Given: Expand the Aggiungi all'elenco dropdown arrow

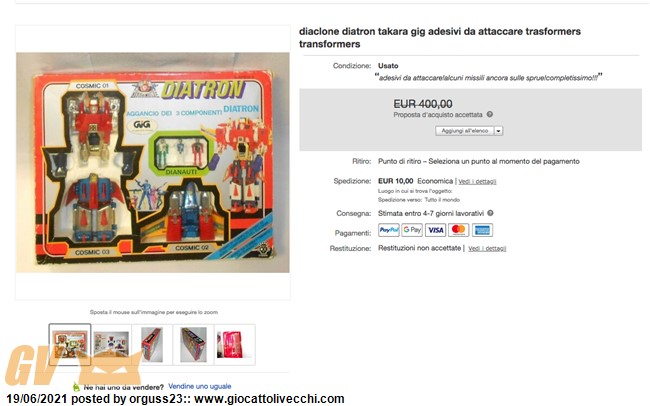Looking at the screenshot, I should point(499,131).
